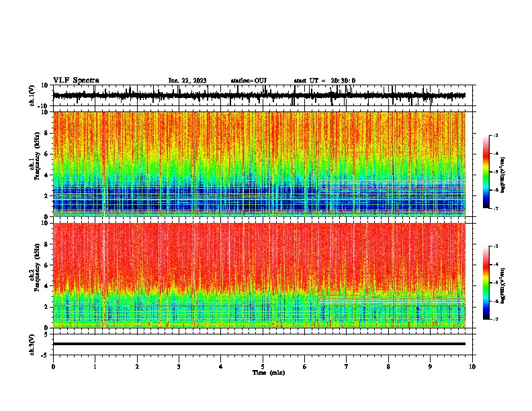The height and width of the screenshot is (411, 532).
Task: Click the time axis tick "8"
Action: point(388,367)
